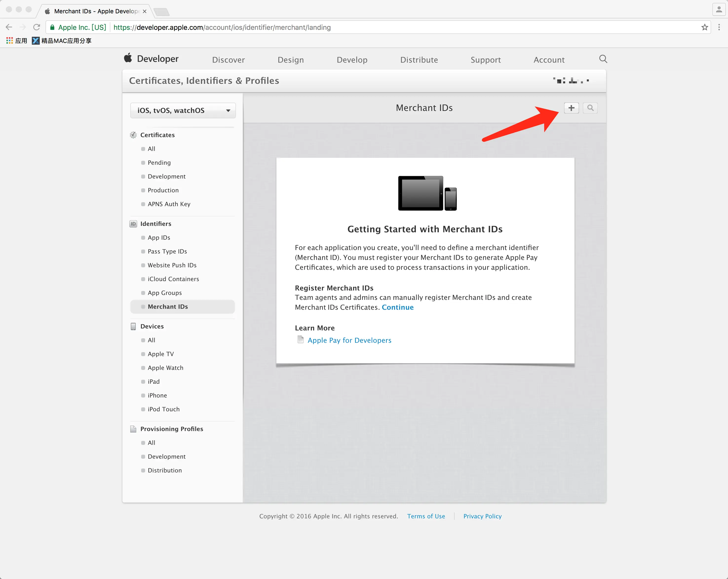Click the browser back arrow
Image resolution: width=728 pixels, height=579 pixels.
click(x=9, y=27)
